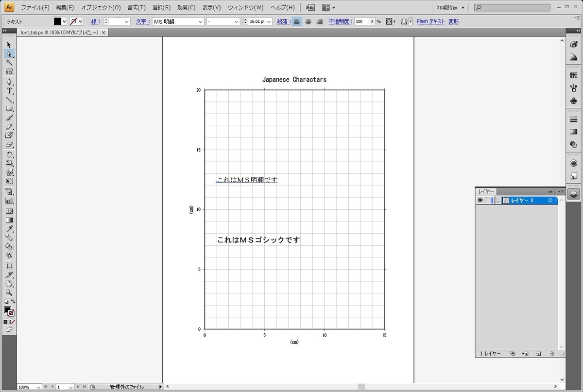
Task: Select the Line Segment tool
Action: [x=9, y=100]
